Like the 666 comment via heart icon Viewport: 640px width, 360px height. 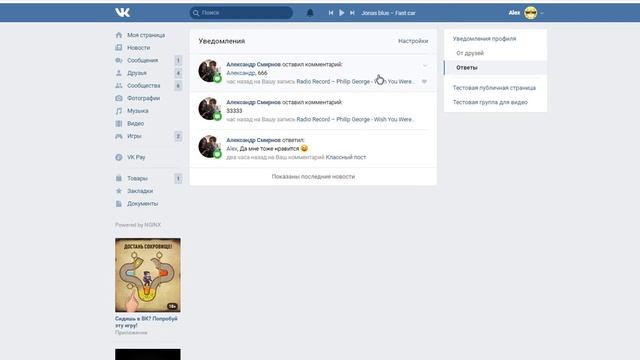[x=424, y=82]
